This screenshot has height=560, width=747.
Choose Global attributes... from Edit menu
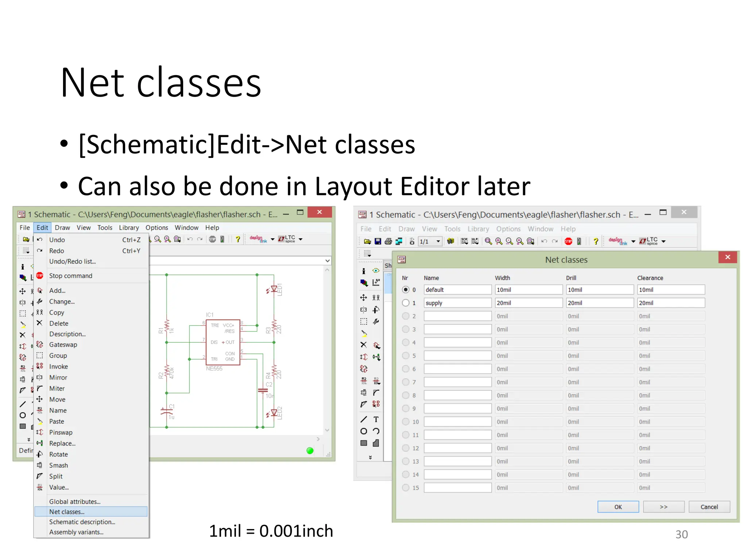91,501
